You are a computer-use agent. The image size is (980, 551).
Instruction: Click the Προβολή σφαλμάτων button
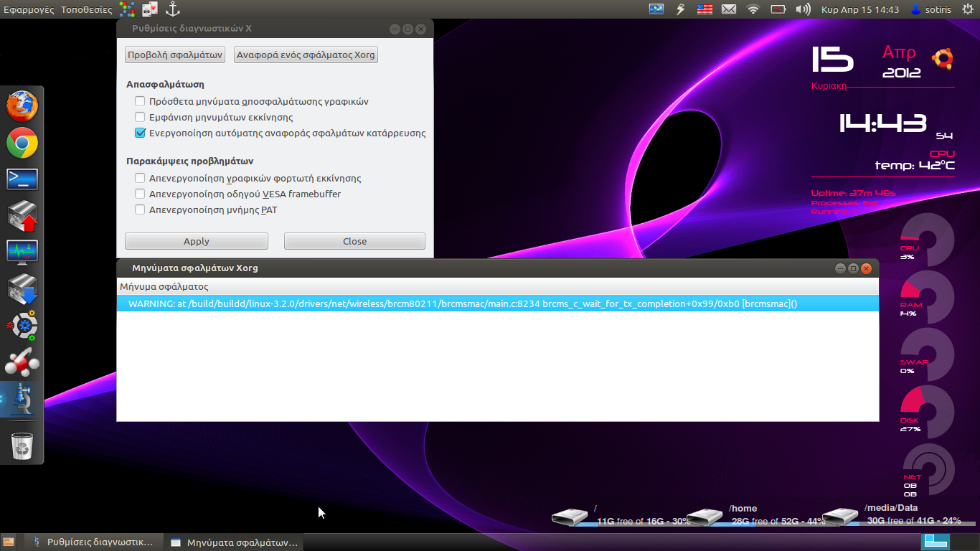tap(175, 55)
